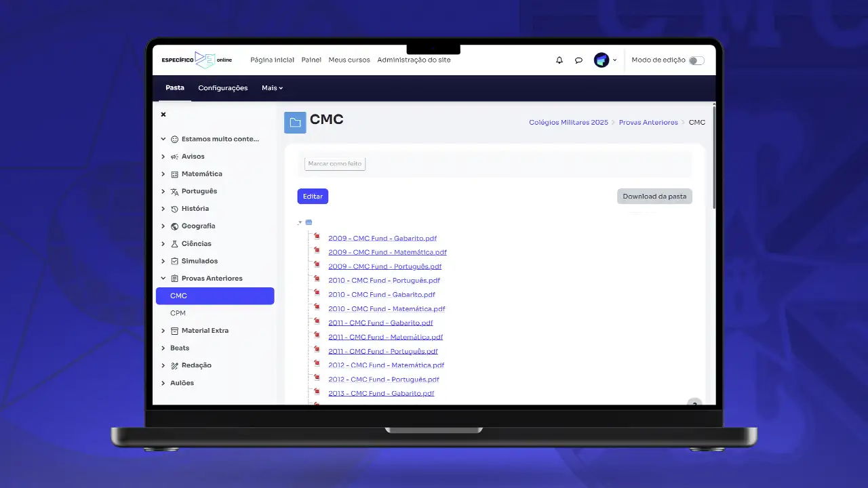
Task: Close the course index sidebar
Action: [163, 115]
